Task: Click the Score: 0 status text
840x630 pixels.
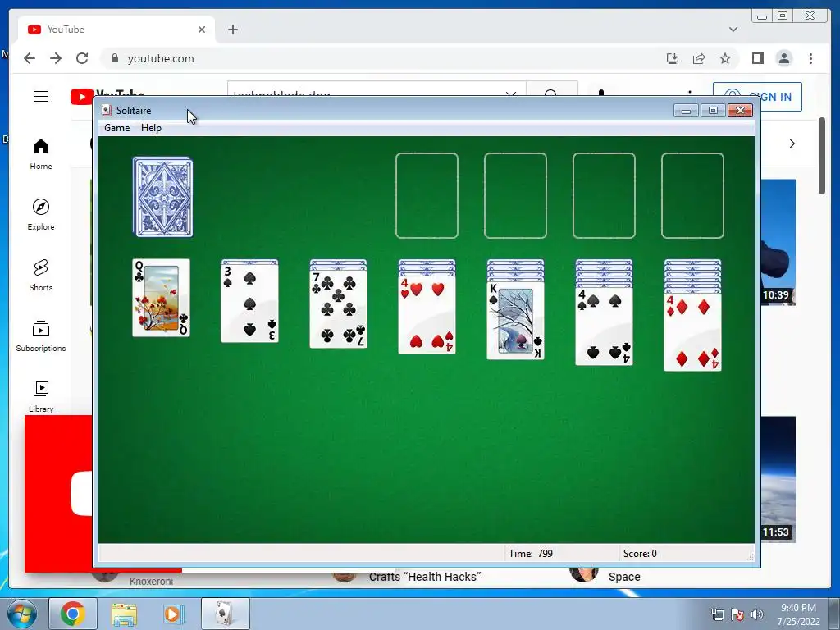Action: 640,554
